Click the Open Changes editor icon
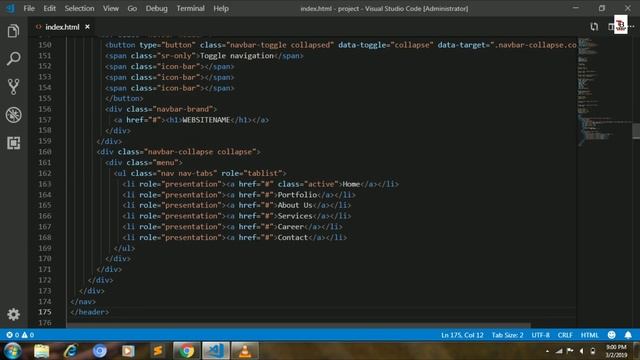 pos(594,27)
